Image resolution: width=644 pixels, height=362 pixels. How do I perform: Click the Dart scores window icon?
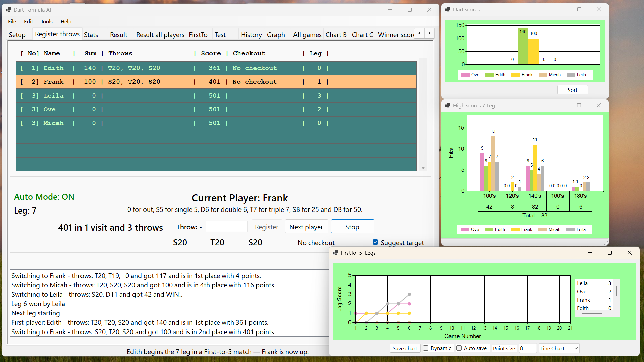(x=448, y=9)
